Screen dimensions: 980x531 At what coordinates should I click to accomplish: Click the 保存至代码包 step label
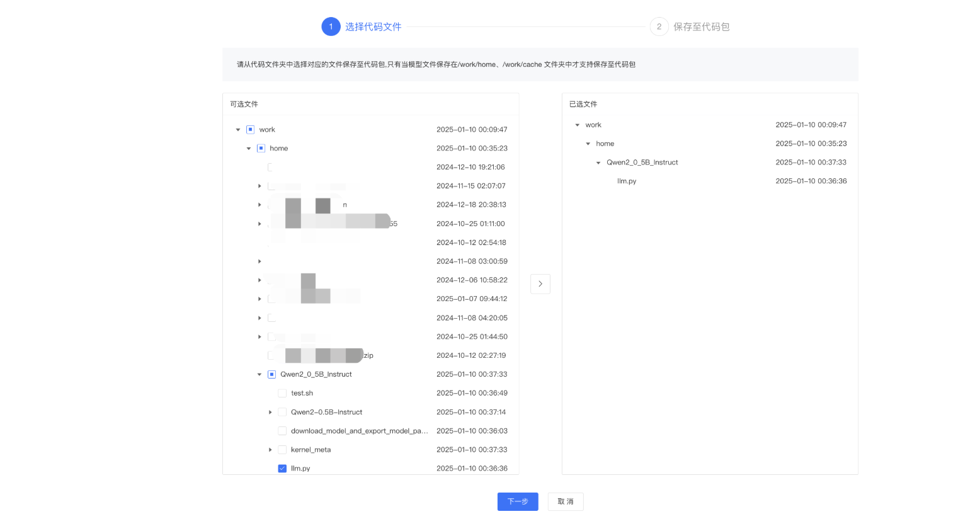pos(701,26)
